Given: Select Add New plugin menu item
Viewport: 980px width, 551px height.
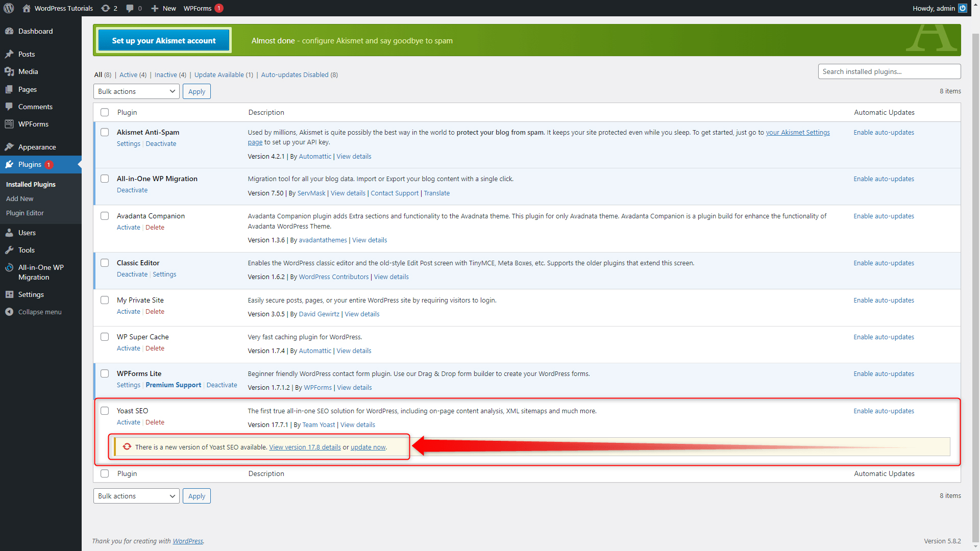Looking at the screenshot, I should coord(19,198).
